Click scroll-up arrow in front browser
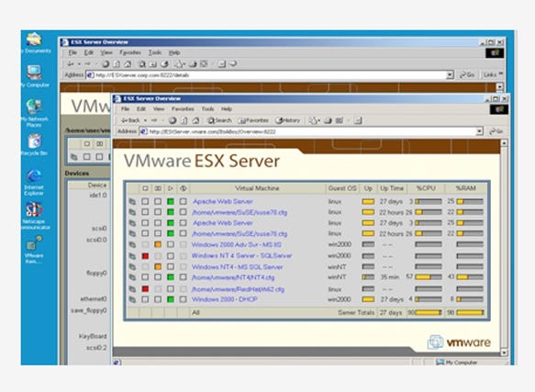The image size is (535, 392). click(x=504, y=142)
